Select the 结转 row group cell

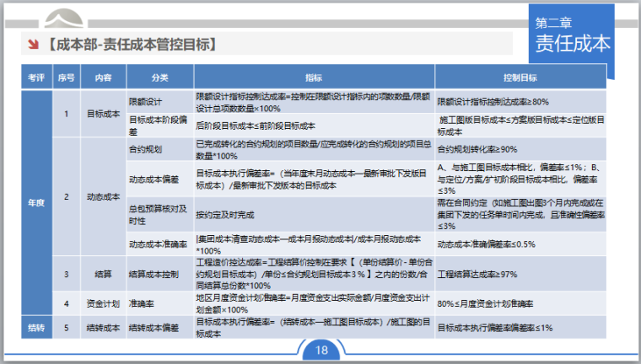click(36, 327)
